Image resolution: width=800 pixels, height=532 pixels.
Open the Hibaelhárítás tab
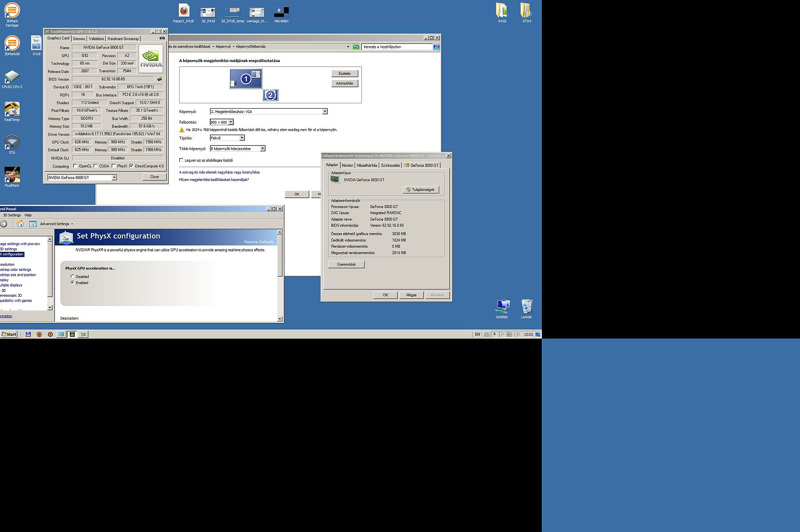(x=367, y=165)
